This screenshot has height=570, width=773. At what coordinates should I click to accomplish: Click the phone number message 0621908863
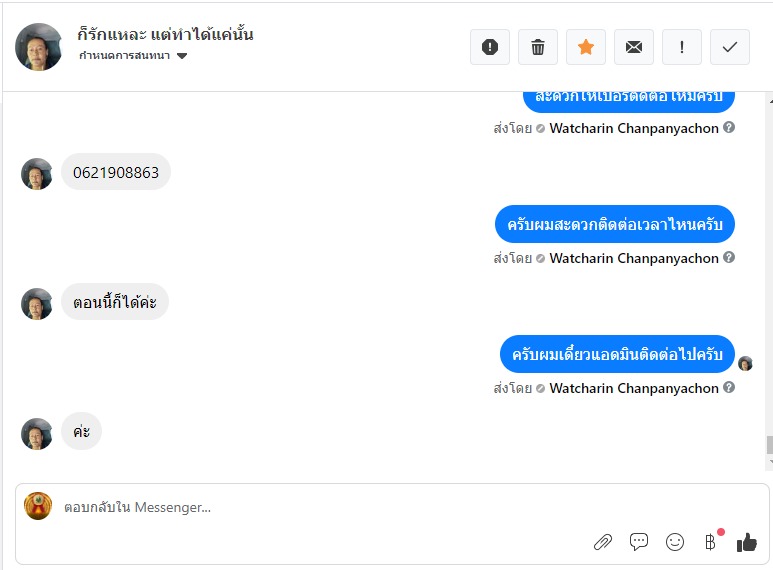(x=116, y=172)
